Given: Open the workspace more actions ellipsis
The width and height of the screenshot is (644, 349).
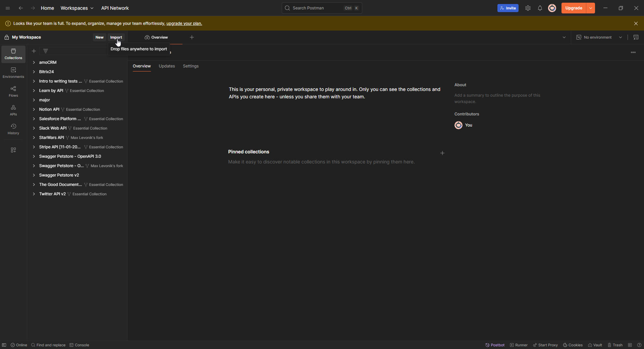Looking at the screenshot, I should 633,52.
